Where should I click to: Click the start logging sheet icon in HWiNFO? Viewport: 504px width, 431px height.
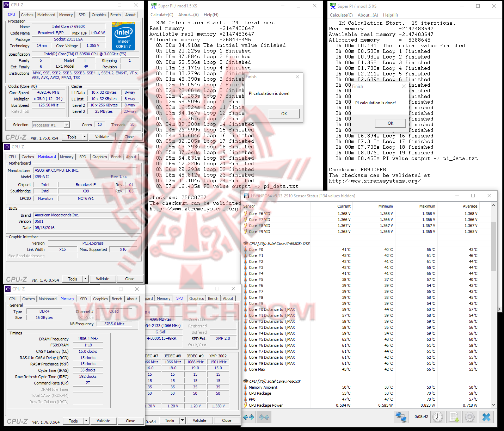click(x=454, y=417)
